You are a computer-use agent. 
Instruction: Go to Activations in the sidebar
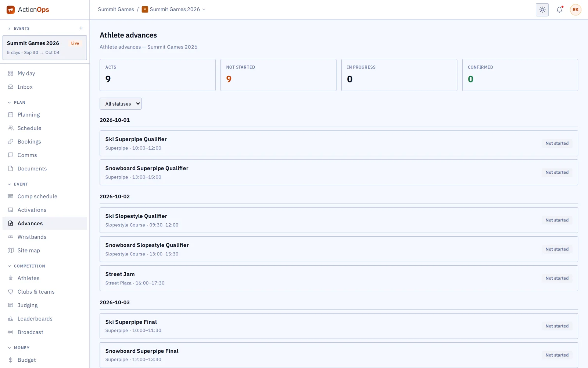[x=44, y=210]
